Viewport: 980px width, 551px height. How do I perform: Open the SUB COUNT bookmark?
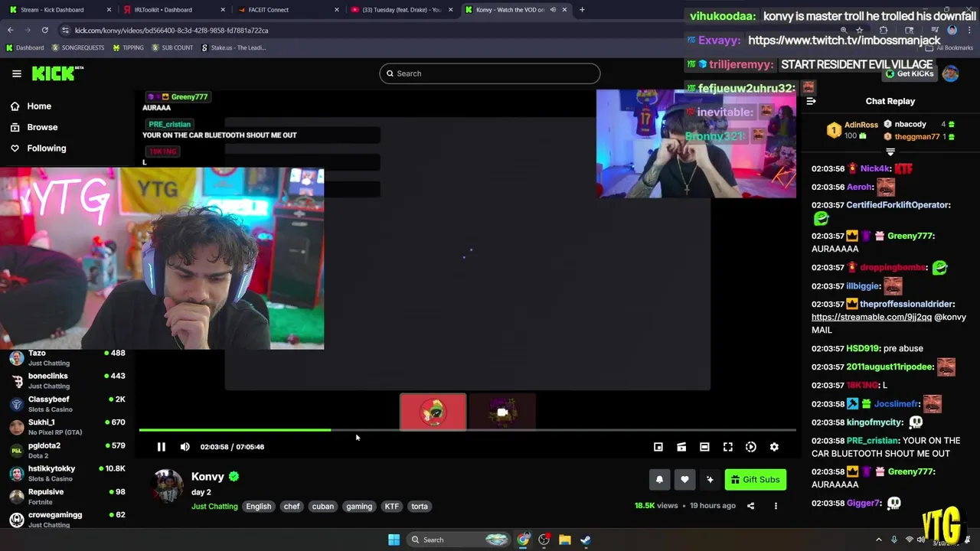(x=172, y=47)
